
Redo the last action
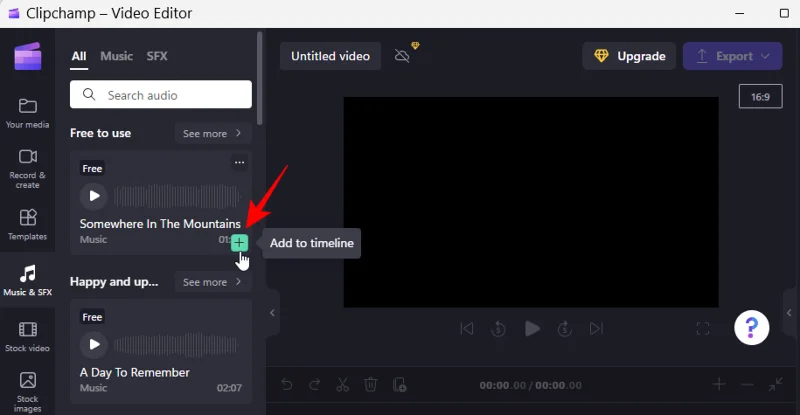coord(314,384)
